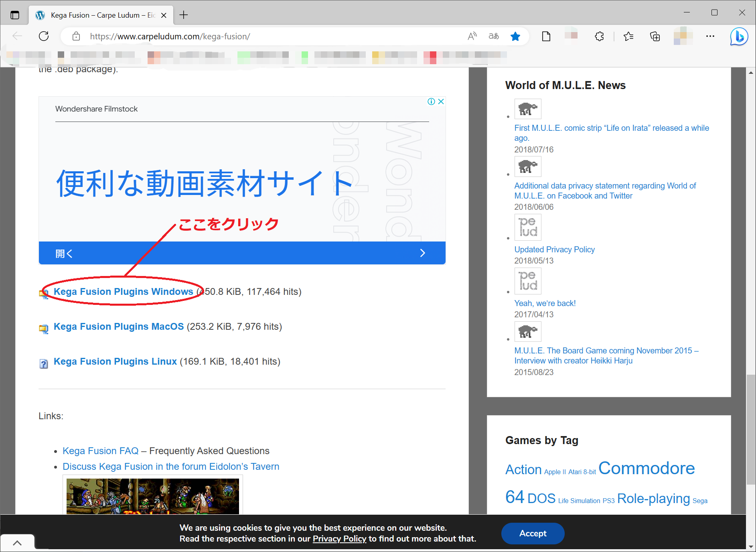Select the DOS tag

[541, 498]
